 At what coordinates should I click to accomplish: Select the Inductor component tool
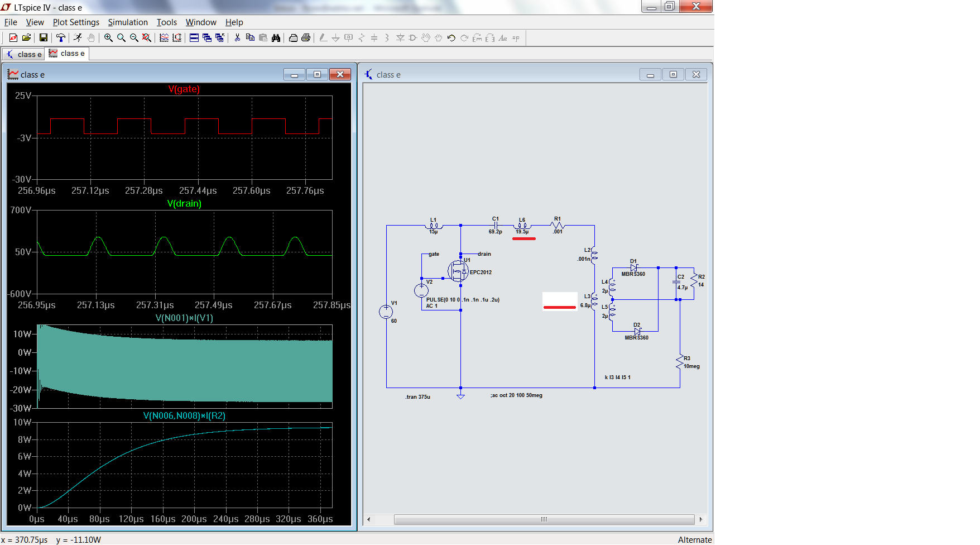(x=387, y=38)
